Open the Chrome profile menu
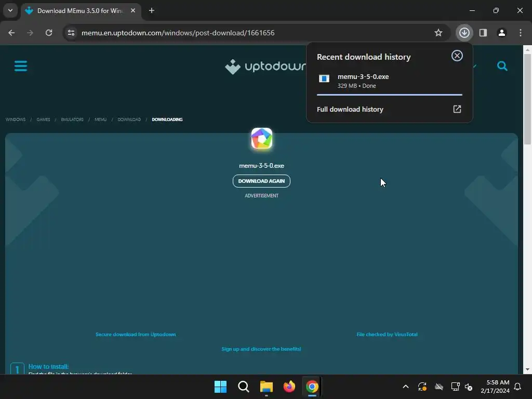This screenshot has width=532, height=399. (x=502, y=33)
